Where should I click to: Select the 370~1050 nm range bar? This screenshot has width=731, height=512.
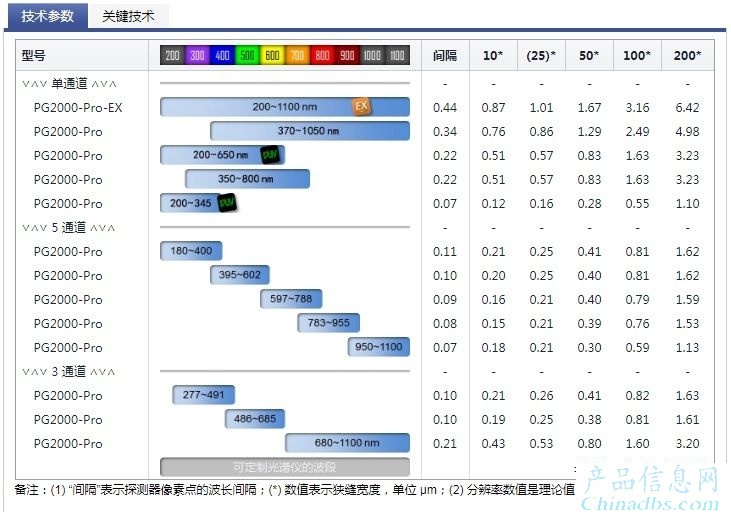(310, 131)
